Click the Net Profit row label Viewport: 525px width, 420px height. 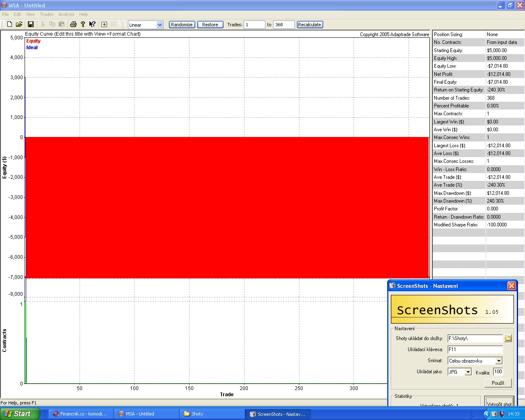click(443, 74)
